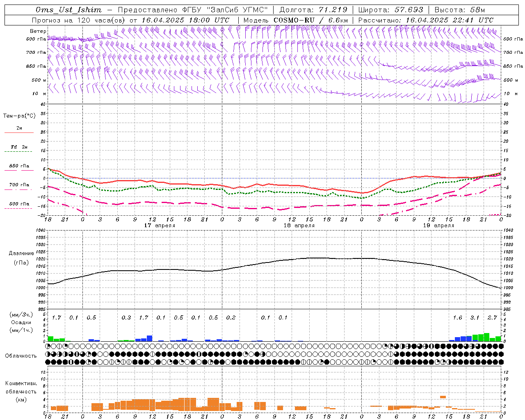The width and height of the screenshot is (525, 420).
Task: Click the 700 гПа temperature legend entry
Action: (19, 185)
